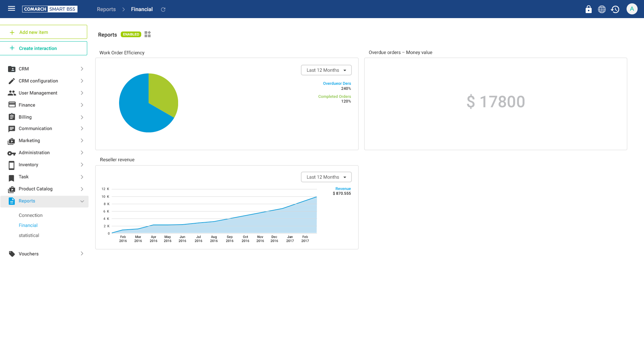644x362 pixels.
Task: Toggle the ENABLED reports badge
Action: [131, 34]
